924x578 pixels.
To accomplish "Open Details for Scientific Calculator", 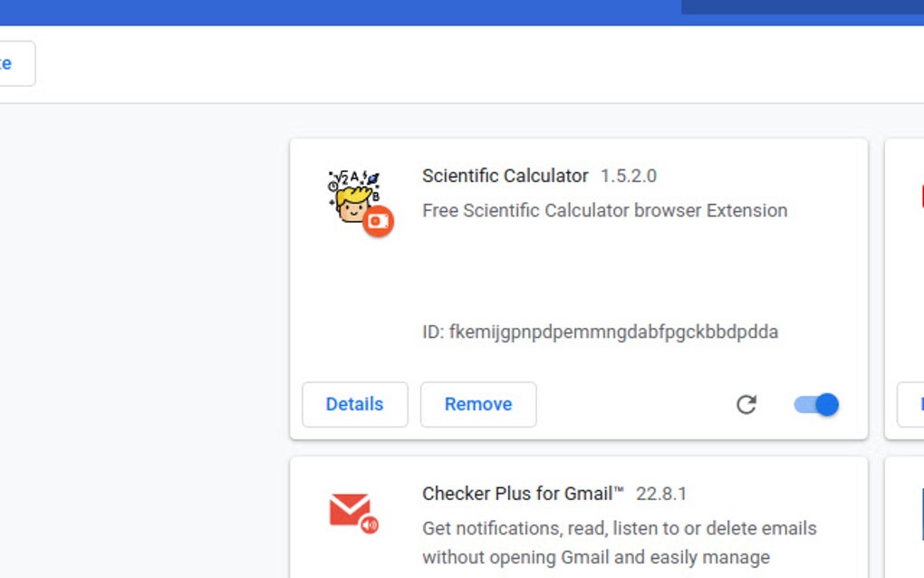I will coord(354,404).
